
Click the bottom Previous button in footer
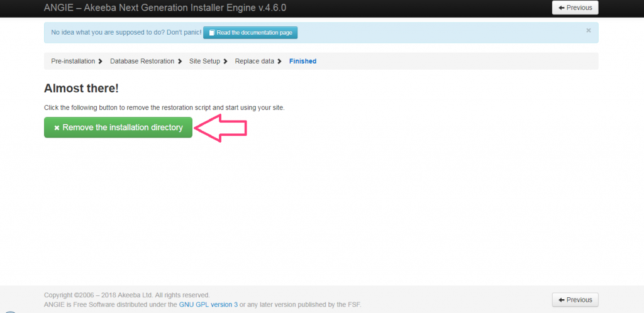(575, 300)
